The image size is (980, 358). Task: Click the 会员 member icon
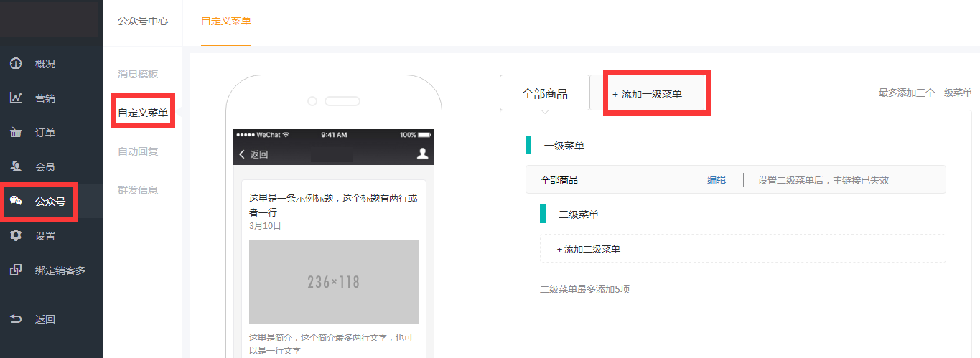pyautogui.click(x=16, y=167)
